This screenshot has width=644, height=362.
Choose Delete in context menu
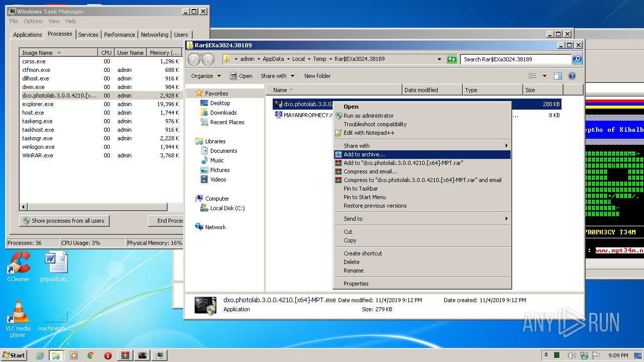[422, 262]
